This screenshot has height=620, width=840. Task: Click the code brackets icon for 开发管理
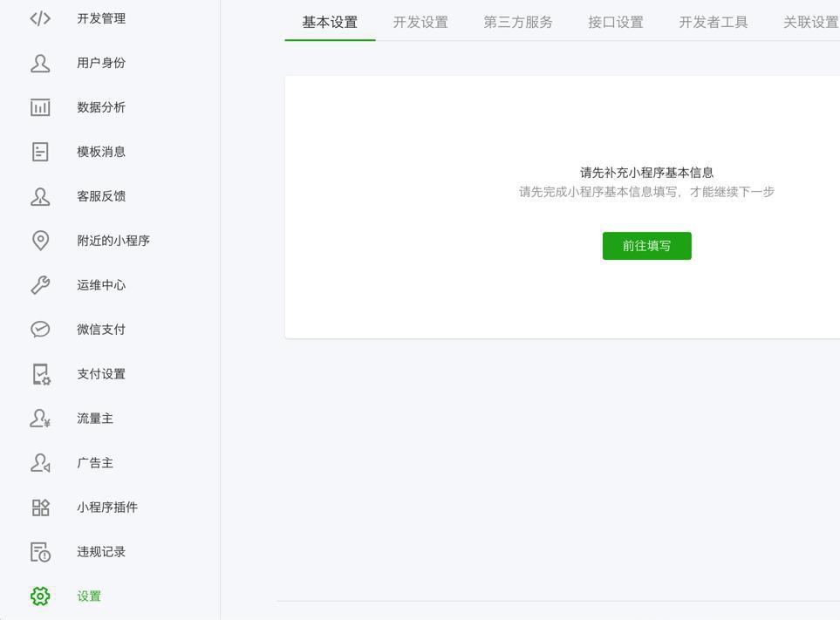coord(40,18)
